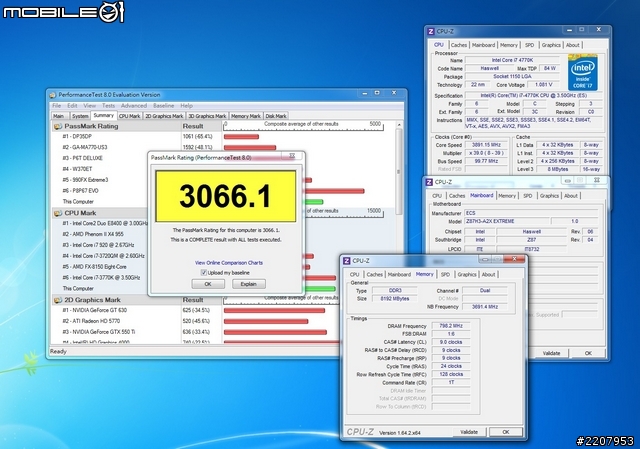The width and height of the screenshot is (640, 449).
Task: Open the Tests menu in PerformanceTest
Action: [x=108, y=106]
